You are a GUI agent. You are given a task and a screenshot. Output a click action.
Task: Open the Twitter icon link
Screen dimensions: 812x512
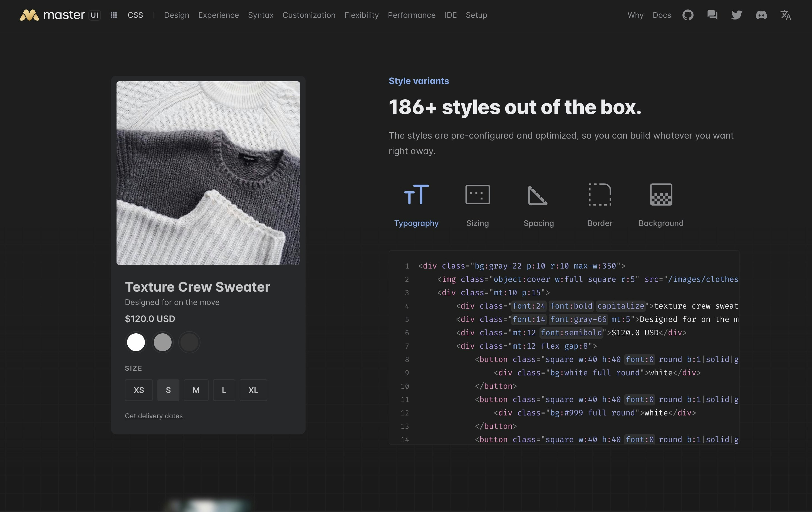tap(737, 15)
